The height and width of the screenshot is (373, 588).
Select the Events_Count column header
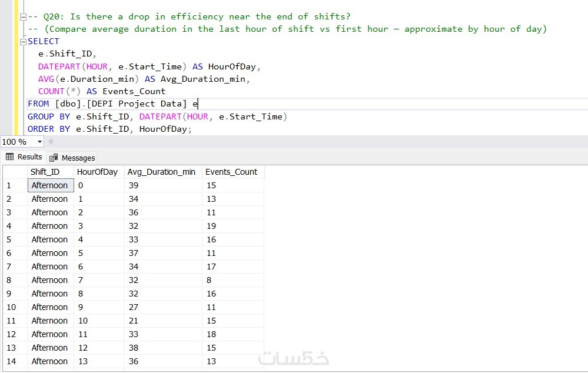pos(231,172)
